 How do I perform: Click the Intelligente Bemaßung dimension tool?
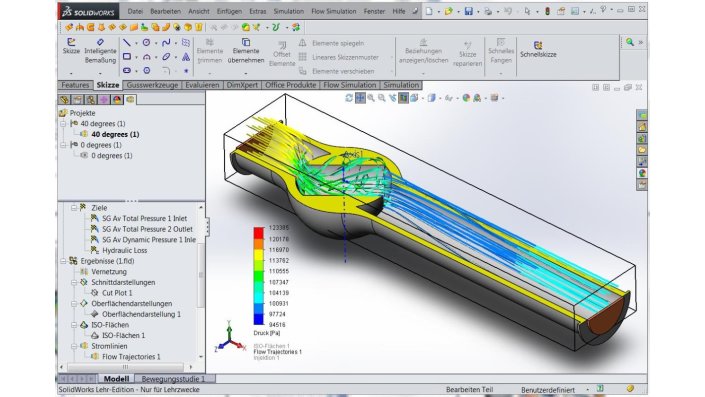point(100,51)
